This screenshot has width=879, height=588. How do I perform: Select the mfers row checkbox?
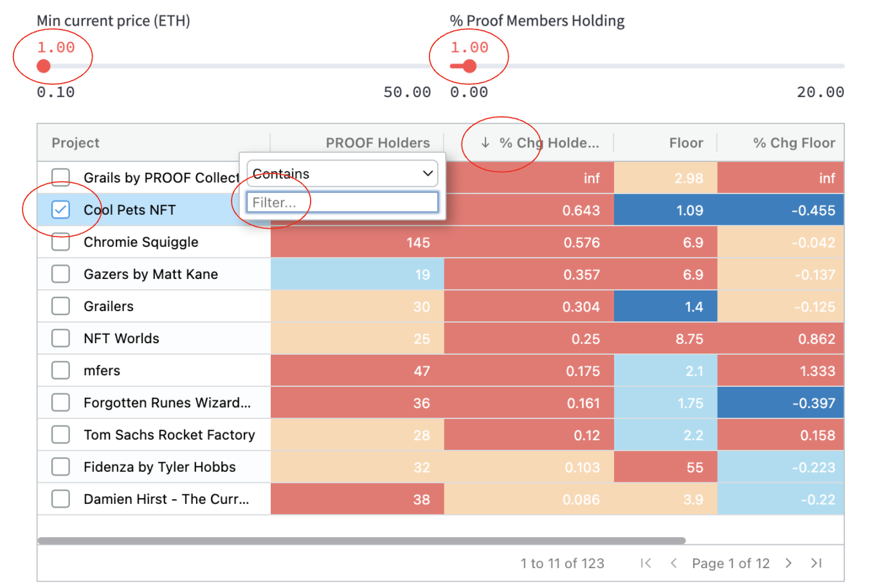click(x=60, y=371)
